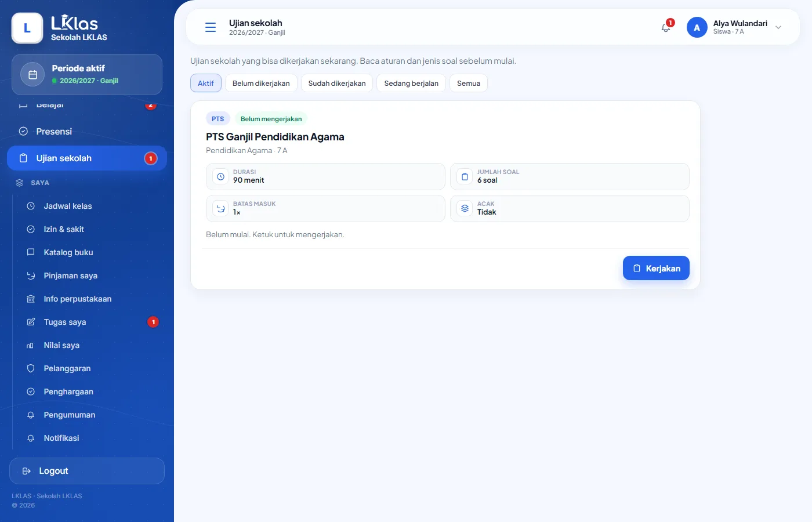Expand the Alya Wulandari user dropdown chevron
Image resolution: width=812 pixels, height=522 pixels.
coord(778,27)
